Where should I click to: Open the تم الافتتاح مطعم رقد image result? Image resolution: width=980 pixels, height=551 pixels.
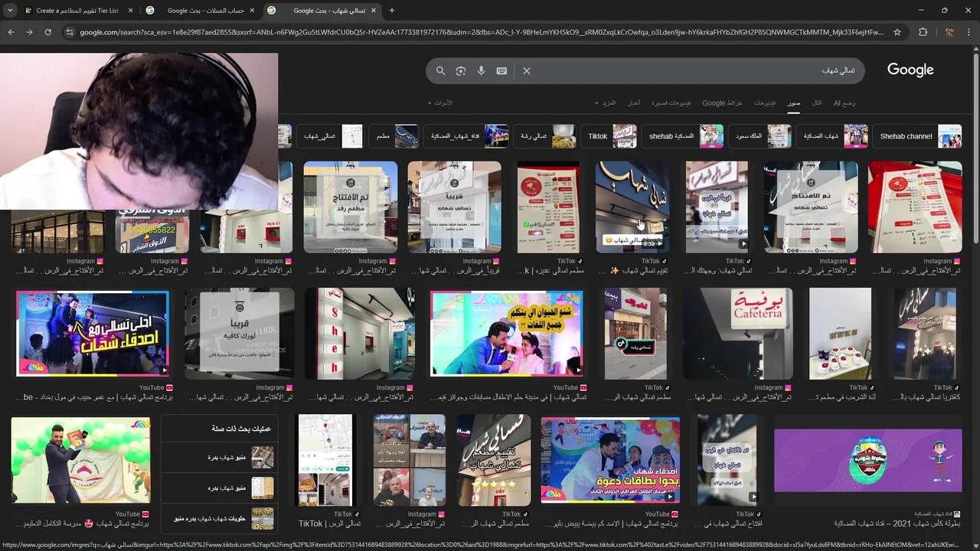coord(351,207)
